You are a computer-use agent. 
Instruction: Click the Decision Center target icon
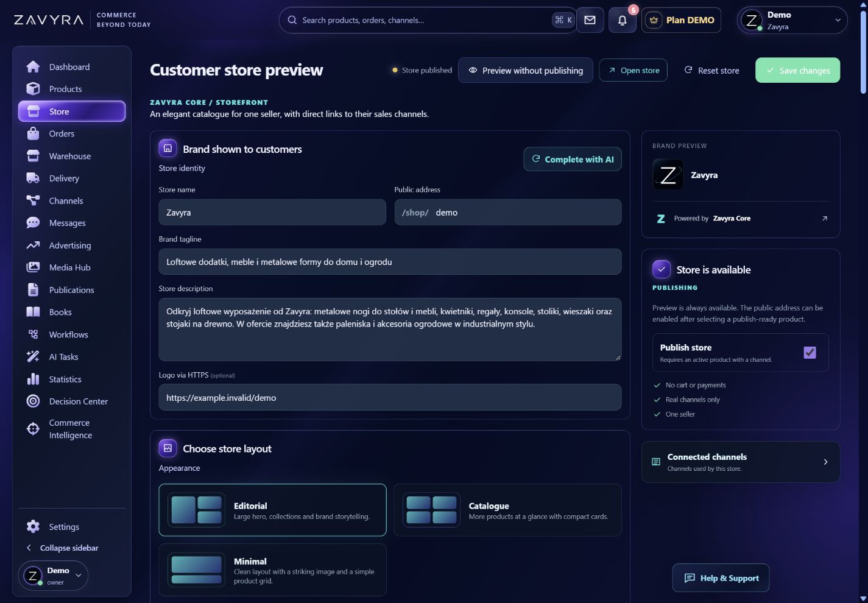pos(33,401)
